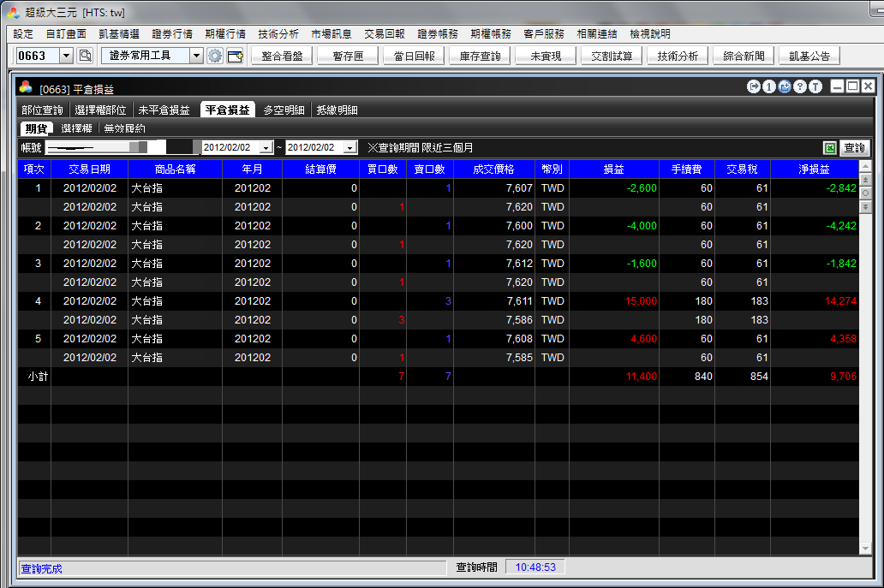Switch to the 選擇權部位 tab
This screenshot has width=884, height=588.
[x=100, y=110]
